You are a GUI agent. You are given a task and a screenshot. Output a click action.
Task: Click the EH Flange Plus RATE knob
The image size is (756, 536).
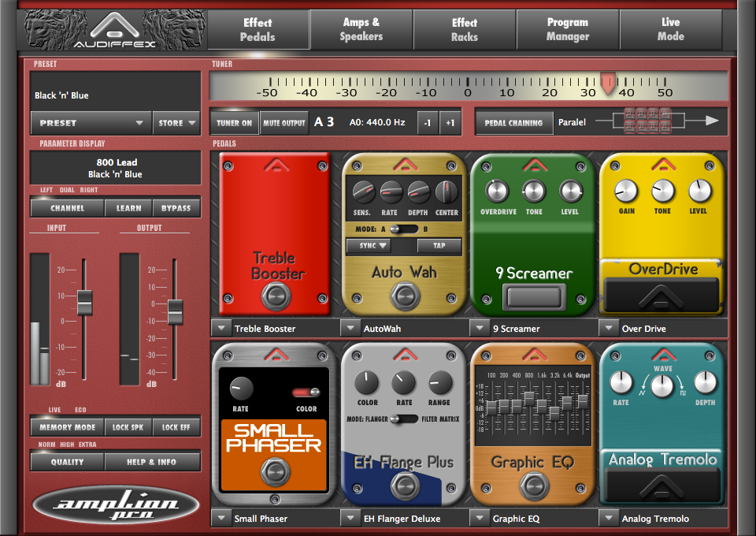tap(403, 383)
